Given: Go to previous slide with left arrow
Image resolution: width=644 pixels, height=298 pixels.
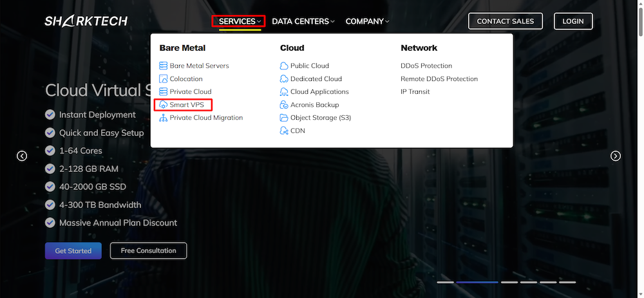Looking at the screenshot, I should [x=22, y=156].
